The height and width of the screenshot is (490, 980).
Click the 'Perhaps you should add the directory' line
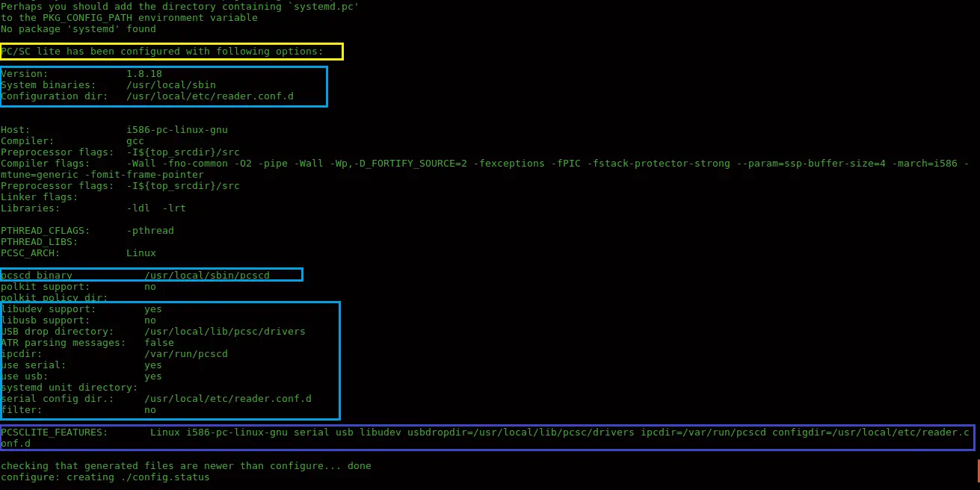click(x=180, y=7)
